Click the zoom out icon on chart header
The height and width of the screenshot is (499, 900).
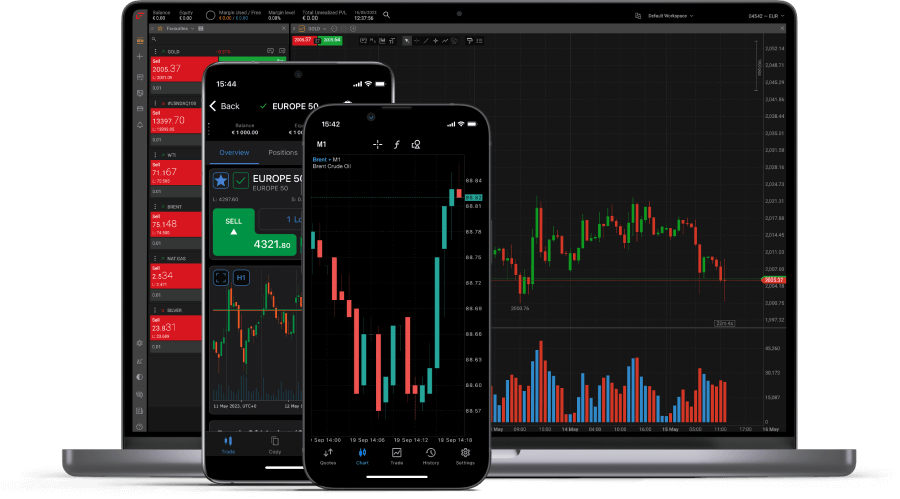[334, 28]
